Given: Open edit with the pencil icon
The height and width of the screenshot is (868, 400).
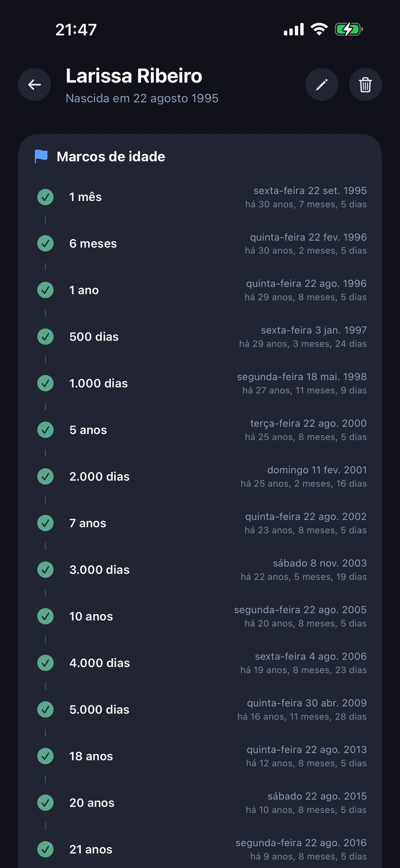Looking at the screenshot, I should pyautogui.click(x=322, y=84).
